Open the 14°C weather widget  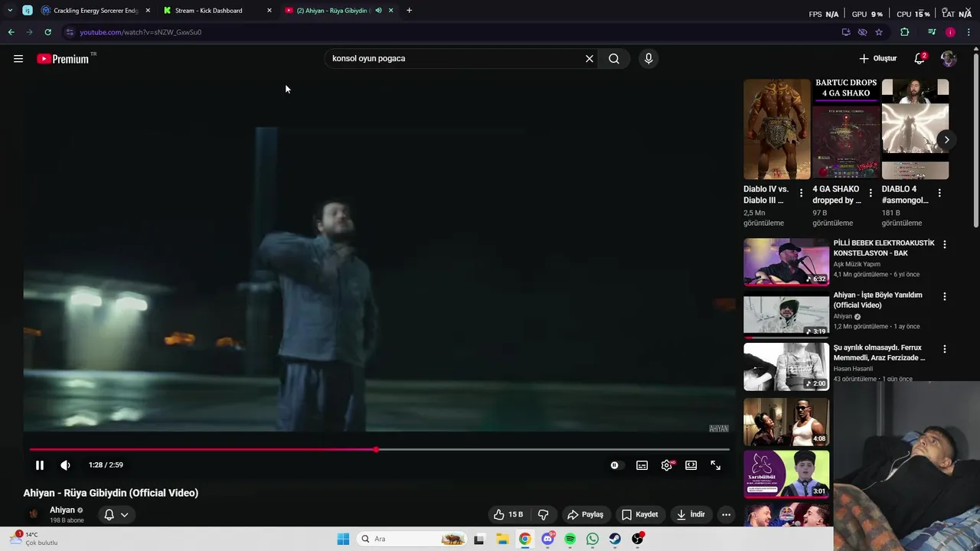click(34, 539)
